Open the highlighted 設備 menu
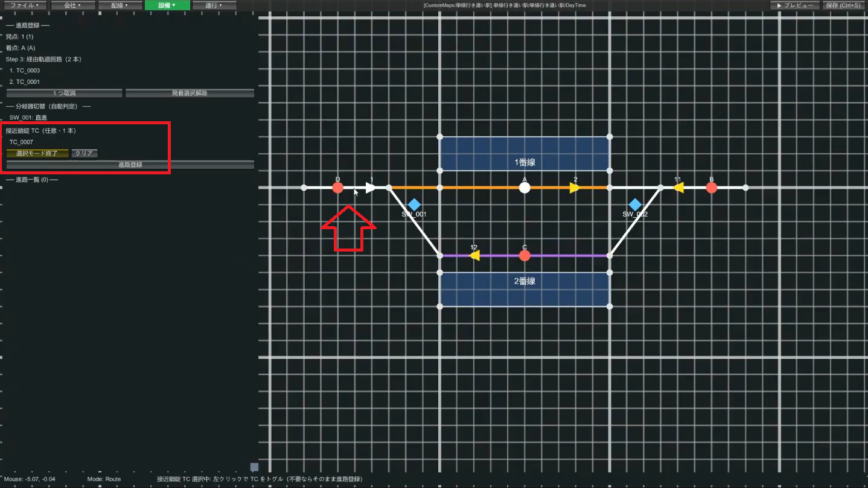868x488 pixels. coord(167,5)
